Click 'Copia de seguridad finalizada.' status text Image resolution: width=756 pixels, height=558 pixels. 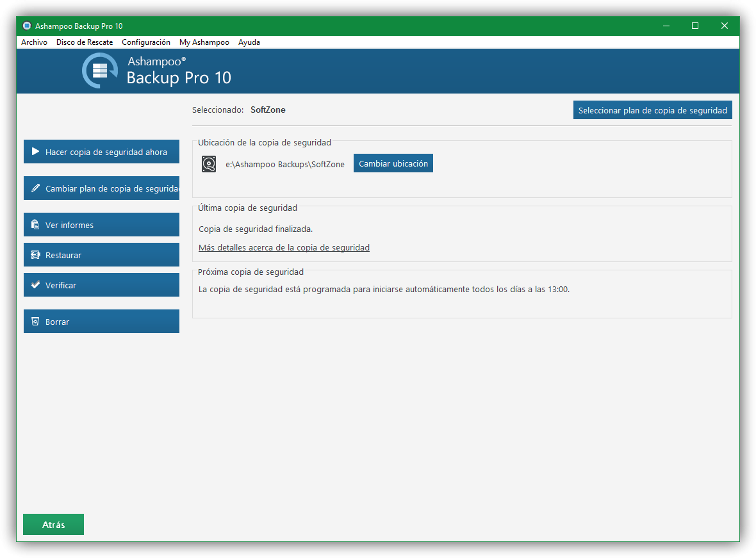(x=256, y=229)
